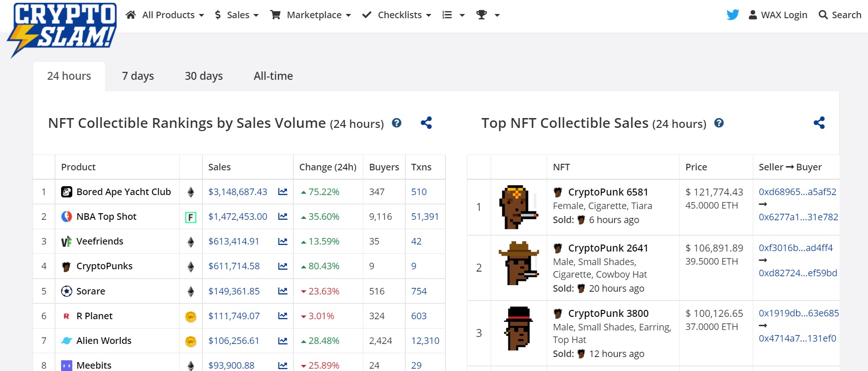Expand the Marketplace dropdown

tap(311, 15)
